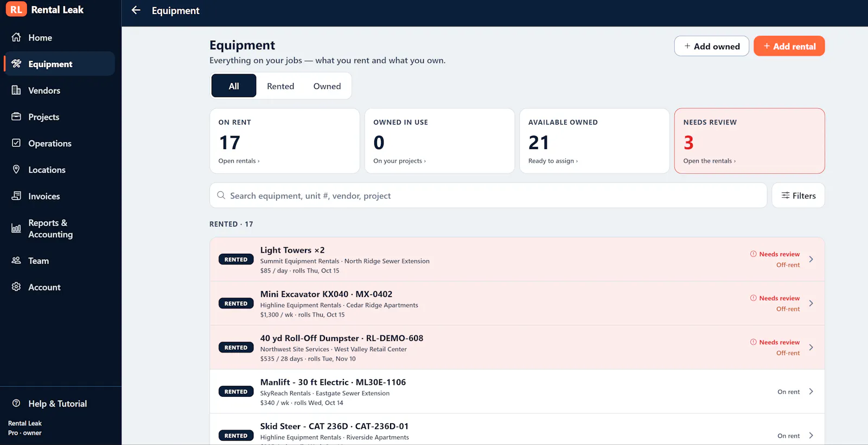
Task: Click the Off-rent status on the Dumpster row
Action: [788, 353]
